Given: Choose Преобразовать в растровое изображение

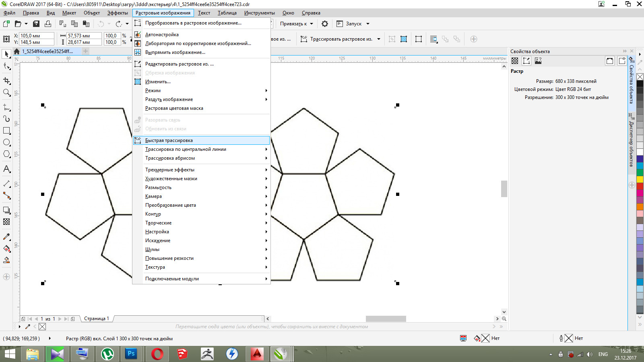Looking at the screenshot, I should click(x=201, y=23).
